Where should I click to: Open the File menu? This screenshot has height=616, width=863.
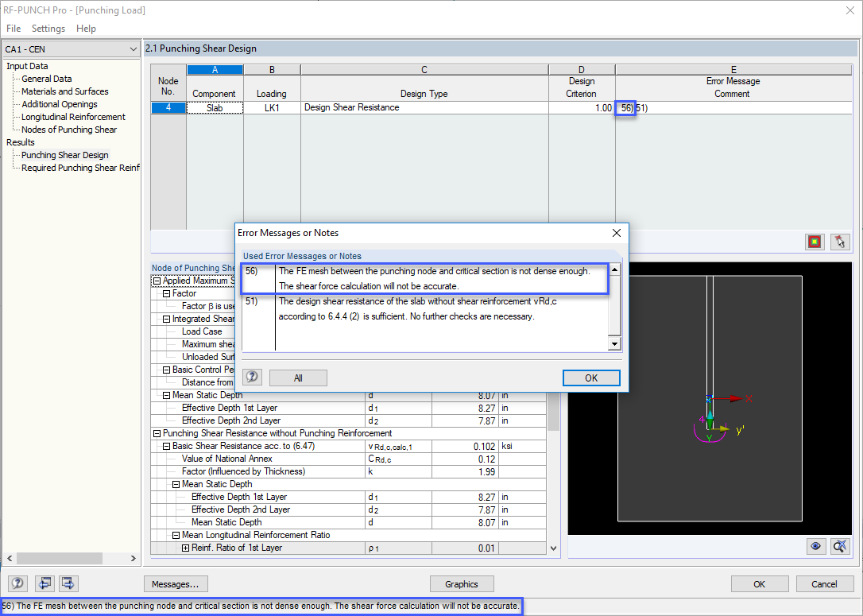pyautogui.click(x=14, y=28)
